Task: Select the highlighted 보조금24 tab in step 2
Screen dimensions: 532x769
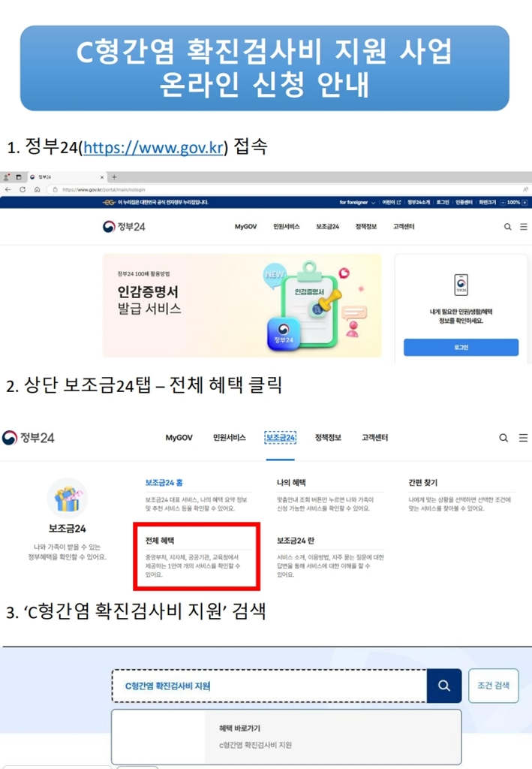Action: click(280, 438)
